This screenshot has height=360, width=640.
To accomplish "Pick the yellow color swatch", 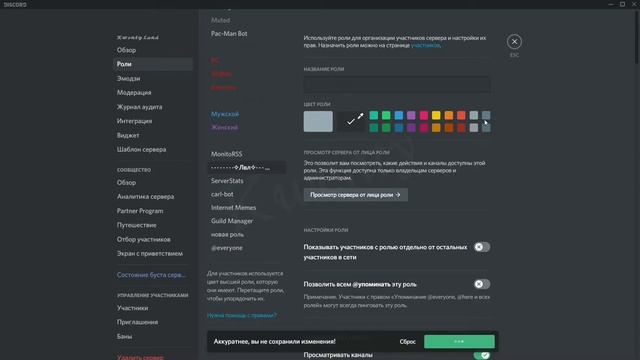I will [x=436, y=116].
